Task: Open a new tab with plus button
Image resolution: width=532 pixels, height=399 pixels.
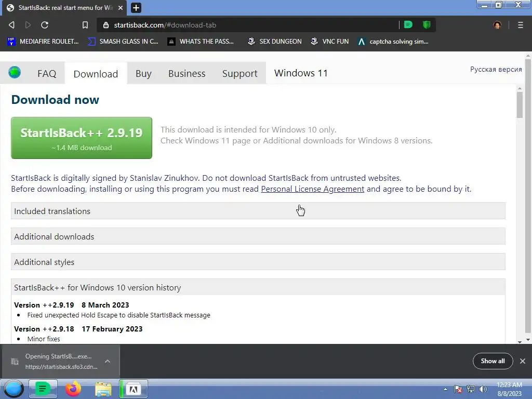Action: pyautogui.click(x=136, y=7)
